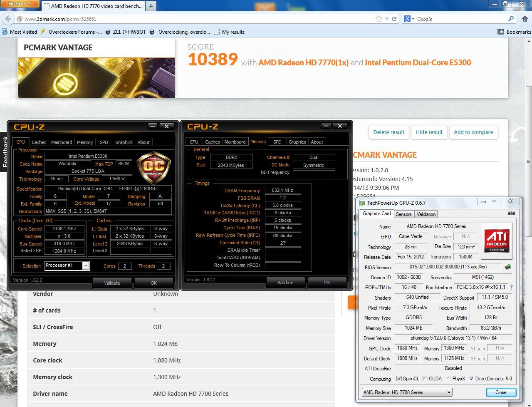Viewport: 532px width, 407px height.
Task: Minimize the right CPU-Z Memory window
Action: (326, 126)
